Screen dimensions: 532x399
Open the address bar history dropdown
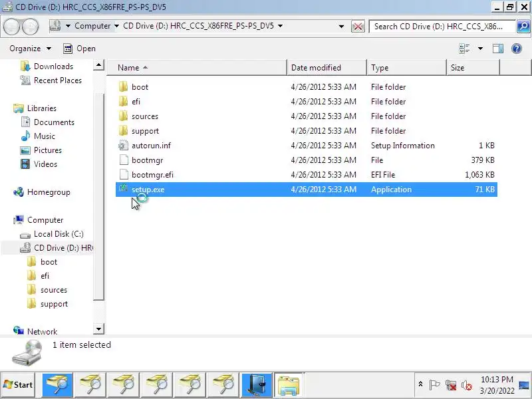point(341,26)
